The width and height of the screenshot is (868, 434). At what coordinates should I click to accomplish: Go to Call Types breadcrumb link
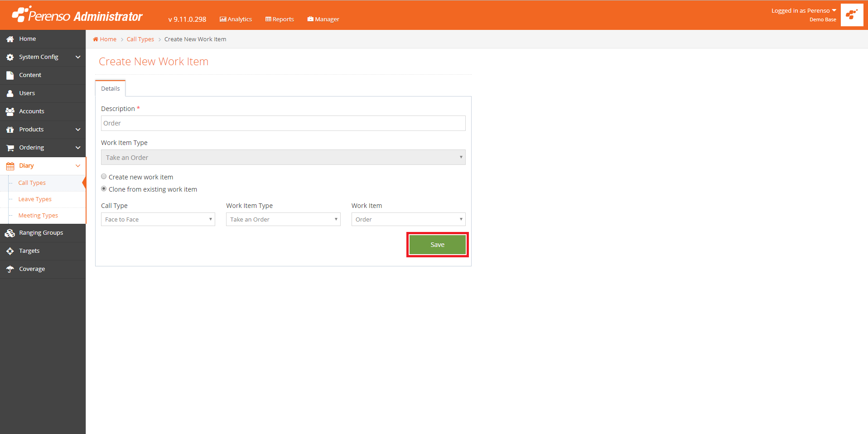140,39
